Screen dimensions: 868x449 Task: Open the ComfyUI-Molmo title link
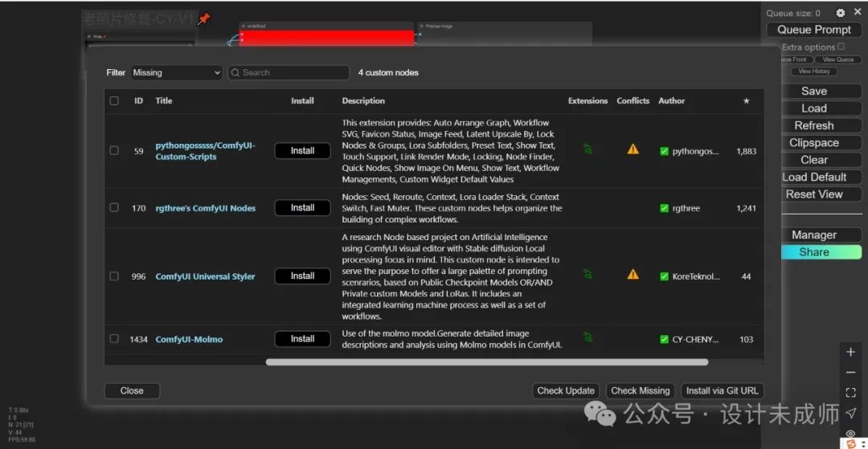(189, 340)
